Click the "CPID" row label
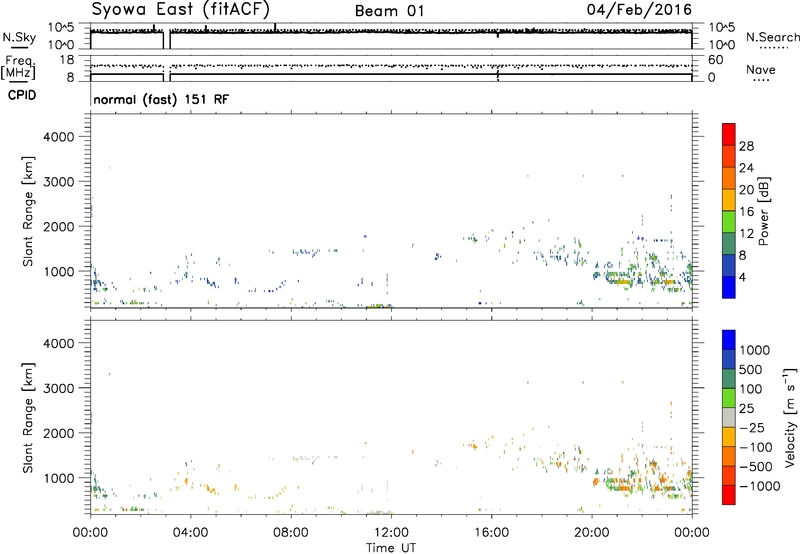The height and width of the screenshot is (554, 800). pyautogui.click(x=22, y=95)
